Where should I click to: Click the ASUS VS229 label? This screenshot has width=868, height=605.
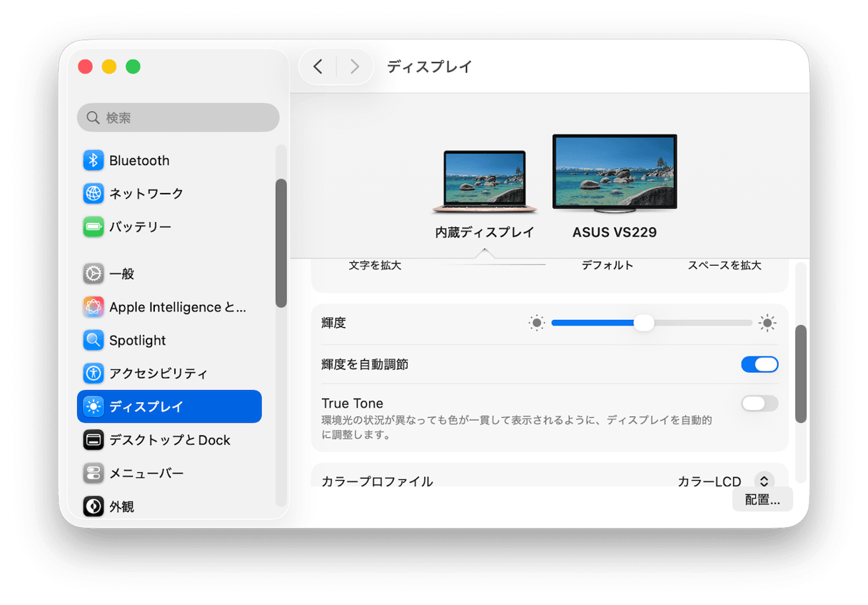coord(615,232)
